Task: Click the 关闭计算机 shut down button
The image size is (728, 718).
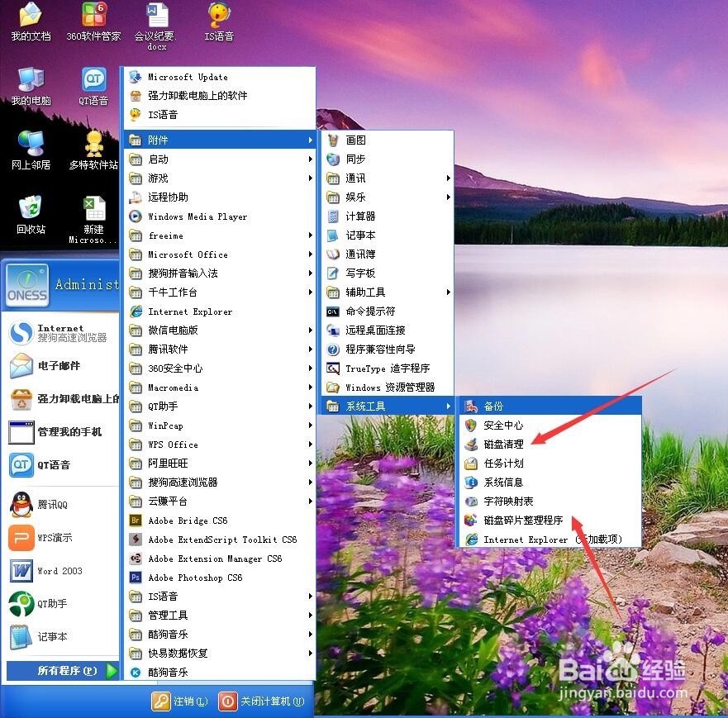Action: click(x=262, y=701)
